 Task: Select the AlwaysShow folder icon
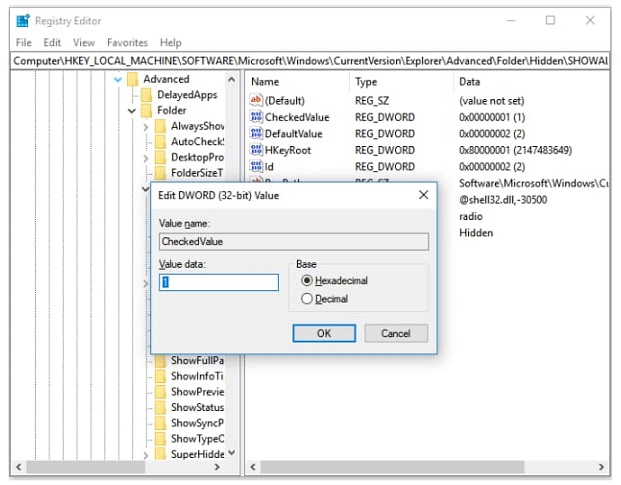tap(160, 126)
